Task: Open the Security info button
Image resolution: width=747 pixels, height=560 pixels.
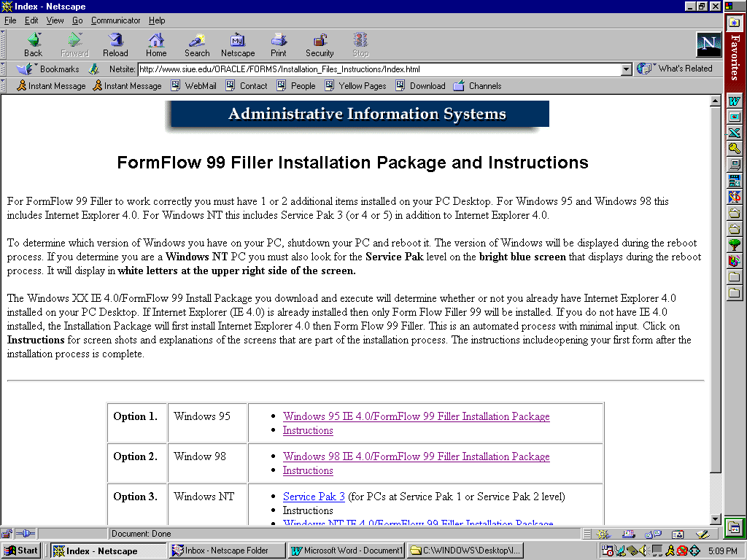Action: [320, 44]
